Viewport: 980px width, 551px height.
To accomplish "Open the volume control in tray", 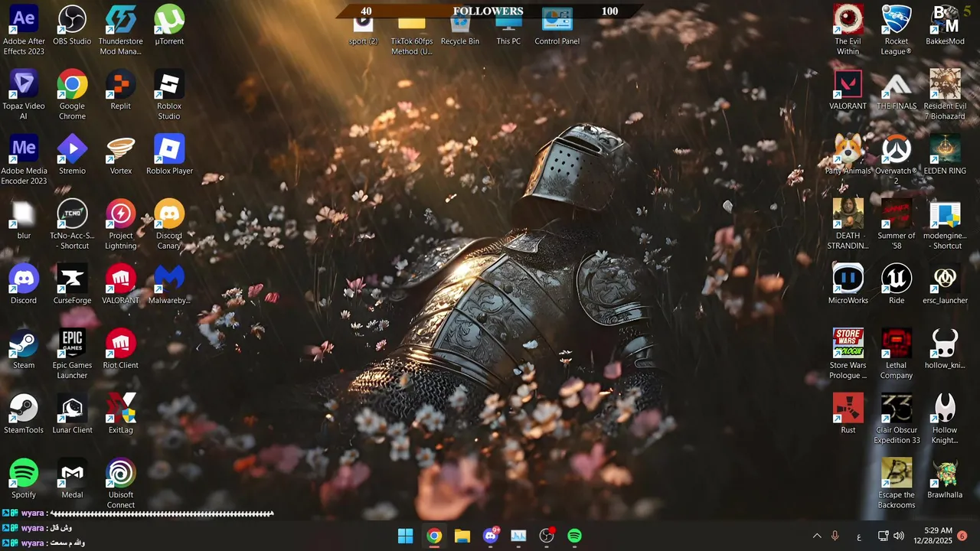I will [899, 536].
